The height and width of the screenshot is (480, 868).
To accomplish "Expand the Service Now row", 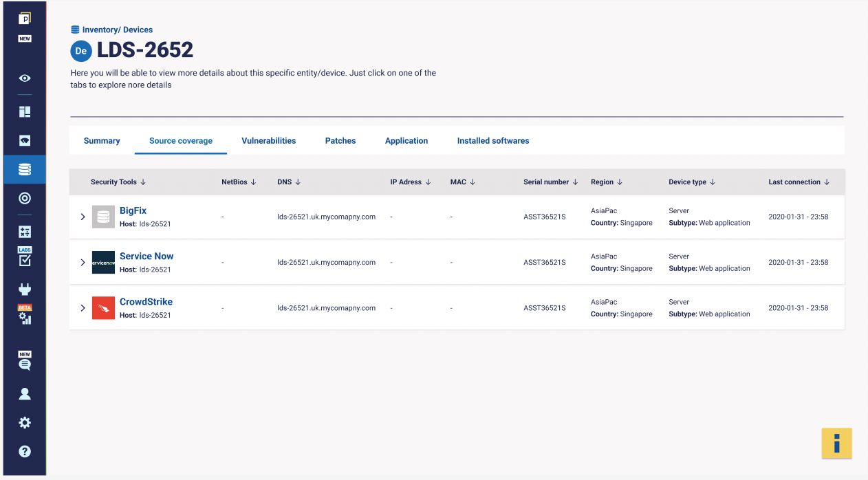I will (x=83, y=262).
